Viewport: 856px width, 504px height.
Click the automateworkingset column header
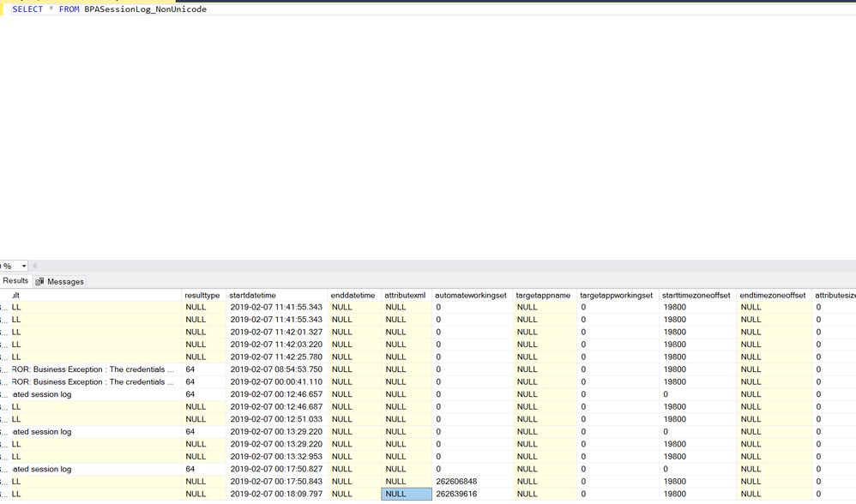(471, 295)
